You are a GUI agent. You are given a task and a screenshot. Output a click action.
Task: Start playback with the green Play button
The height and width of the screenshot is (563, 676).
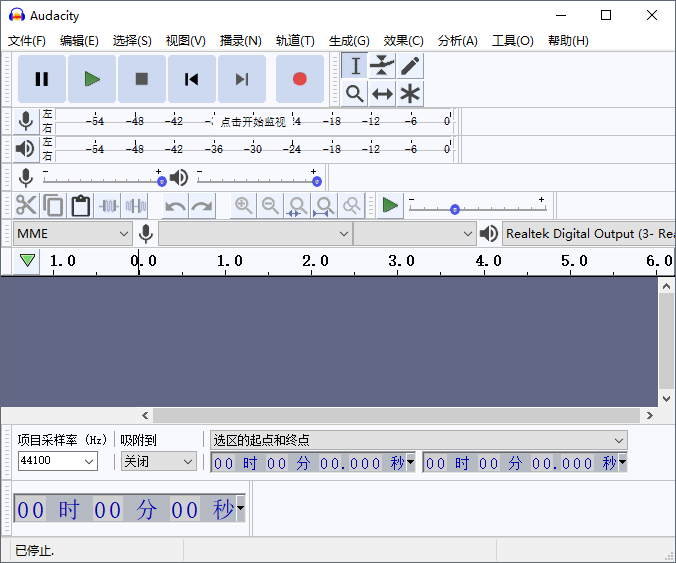point(92,79)
